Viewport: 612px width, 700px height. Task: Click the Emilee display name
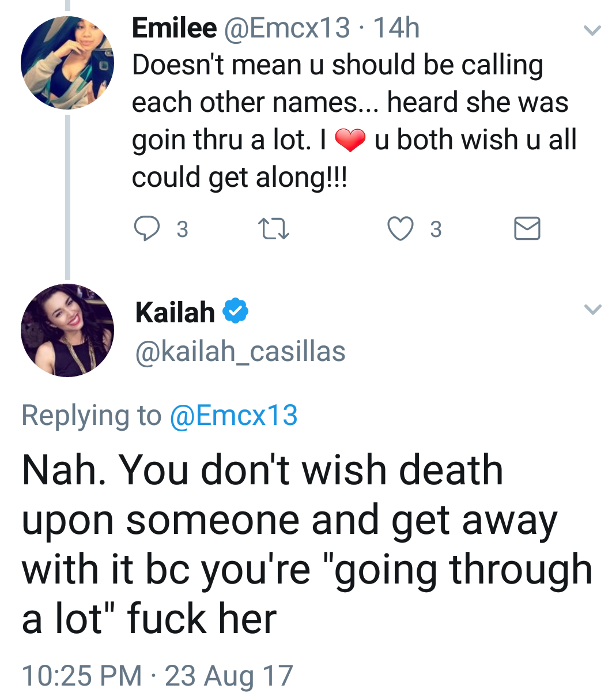point(175,28)
